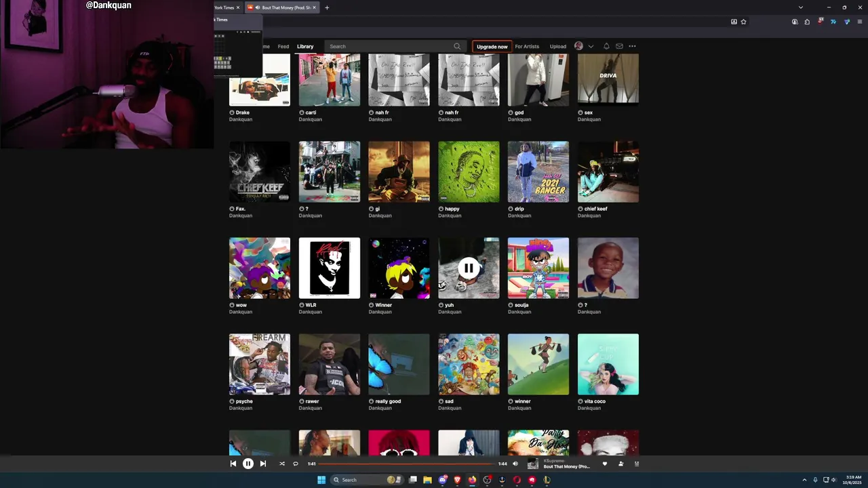868x488 pixels.
Task: Bookmark this page with the star icon
Action: 743,22
